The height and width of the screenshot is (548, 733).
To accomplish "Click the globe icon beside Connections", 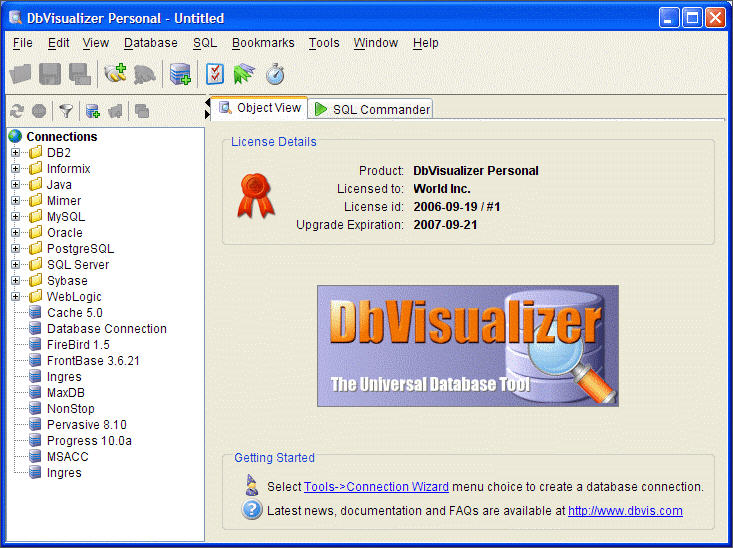I will click(15, 137).
